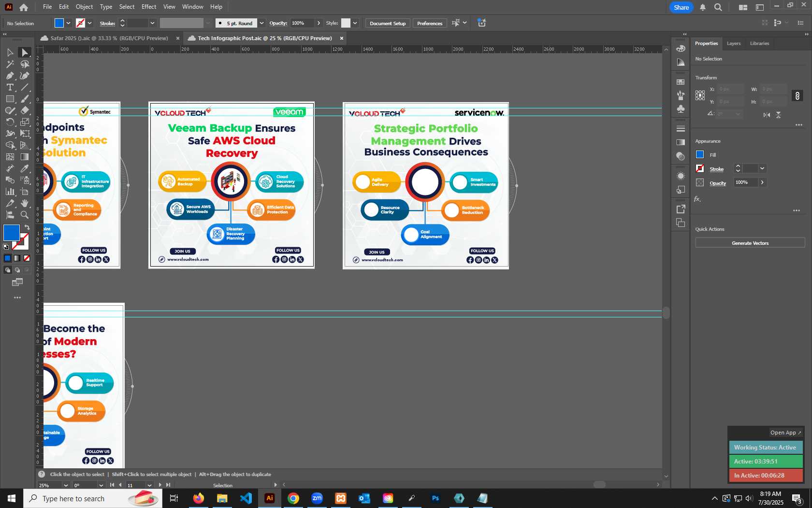This screenshot has height=508, width=812.
Task: Set fill mode to Gradient
Action: pyautogui.click(x=17, y=258)
